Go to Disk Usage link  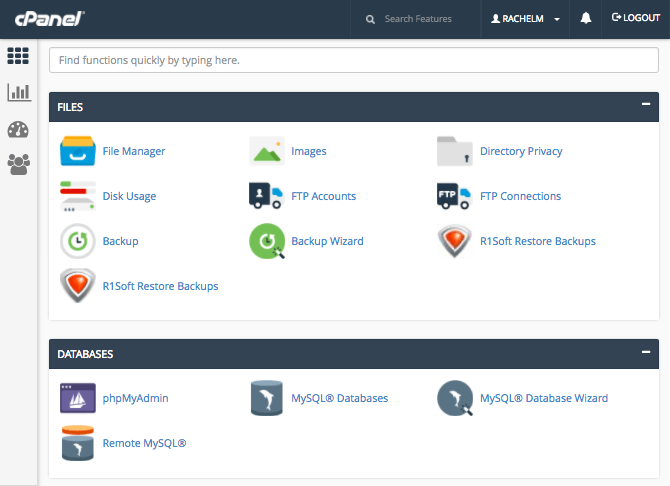129,196
